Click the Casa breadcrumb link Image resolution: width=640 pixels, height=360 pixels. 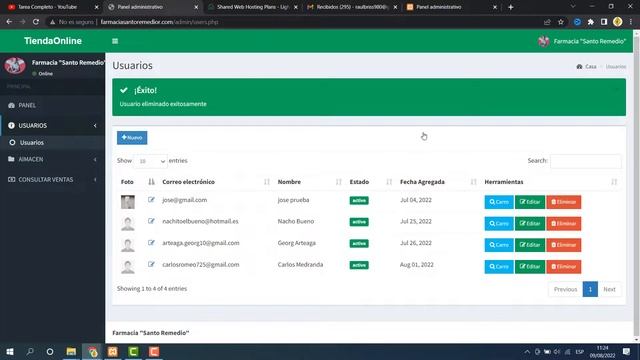tap(587, 67)
